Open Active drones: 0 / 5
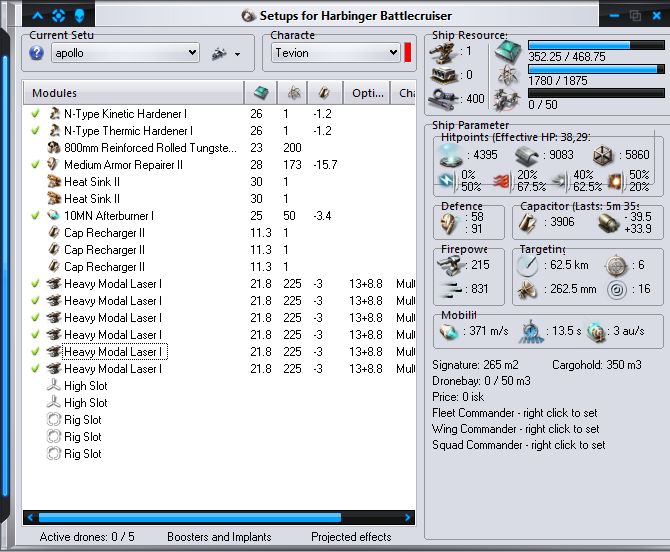The image size is (670, 552). [87, 537]
